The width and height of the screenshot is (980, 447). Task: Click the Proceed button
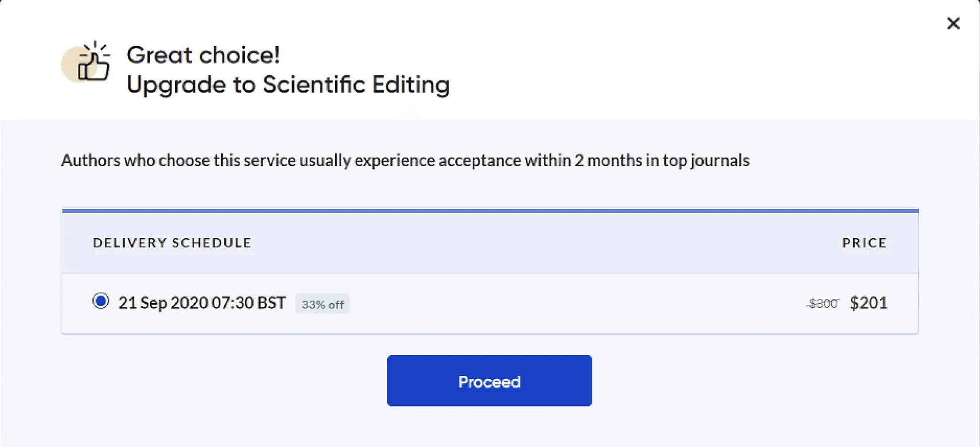[489, 380]
